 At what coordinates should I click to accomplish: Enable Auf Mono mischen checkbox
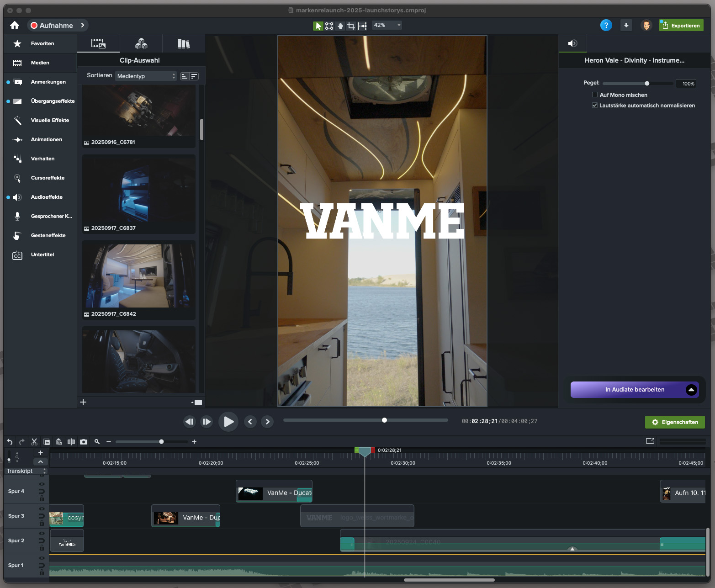tap(595, 95)
